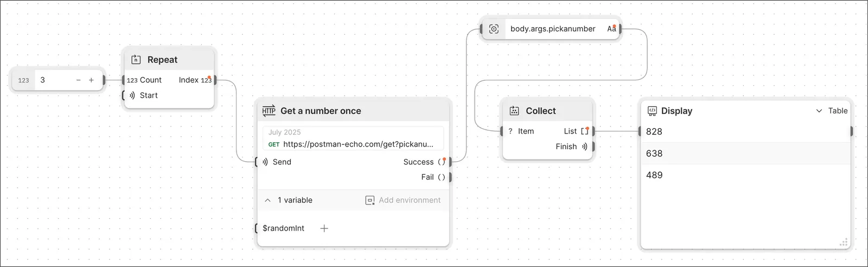Collapse the 1 variable section
The height and width of the screenshot is (267, 868).
(267, 200)
